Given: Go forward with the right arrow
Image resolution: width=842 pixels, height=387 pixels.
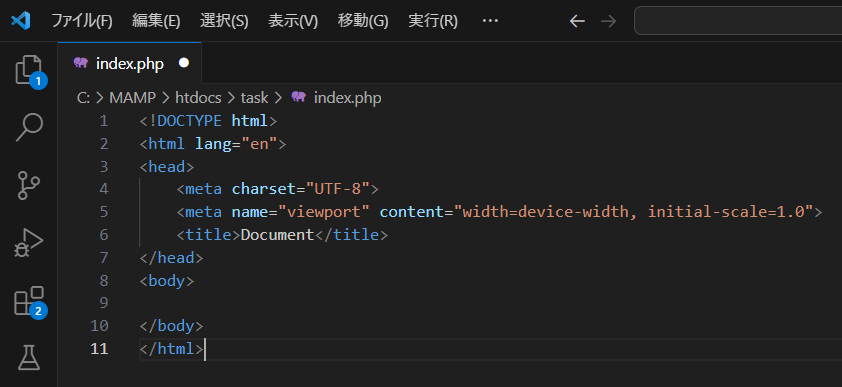Looking at the screenshot, I should [x=608, y=21].
